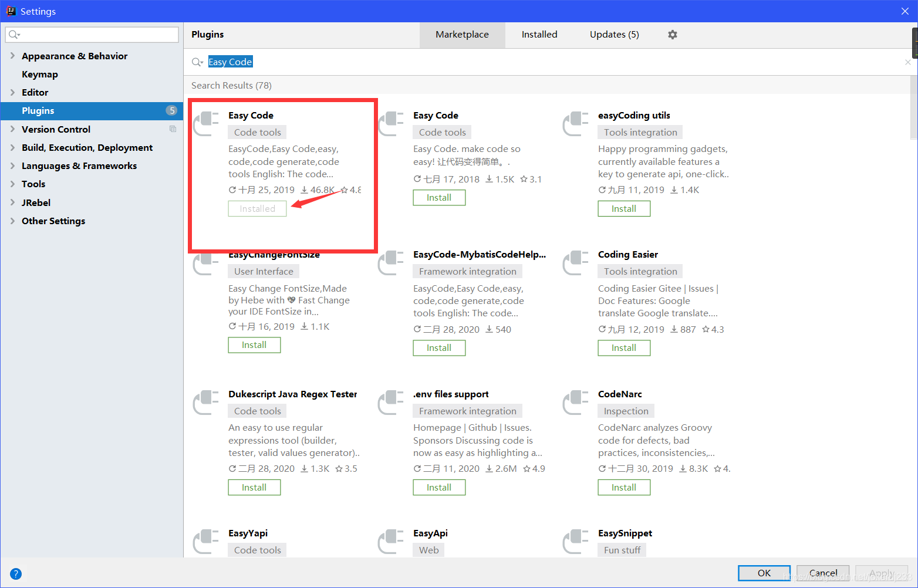Click the EasyYapi plugin icon
The height and width of the screenshot is (588, 918).
point(207,542)
